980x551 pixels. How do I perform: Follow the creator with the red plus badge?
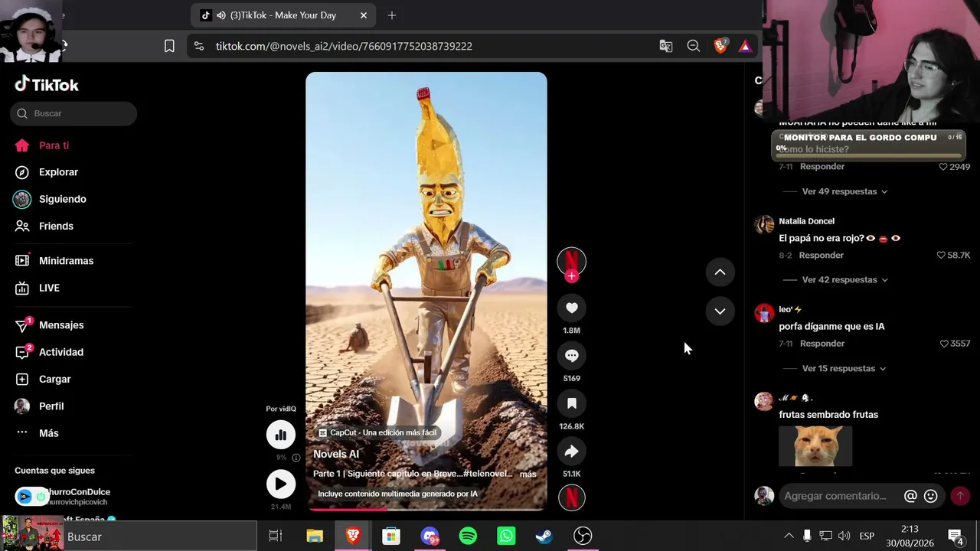coord(571,276)
